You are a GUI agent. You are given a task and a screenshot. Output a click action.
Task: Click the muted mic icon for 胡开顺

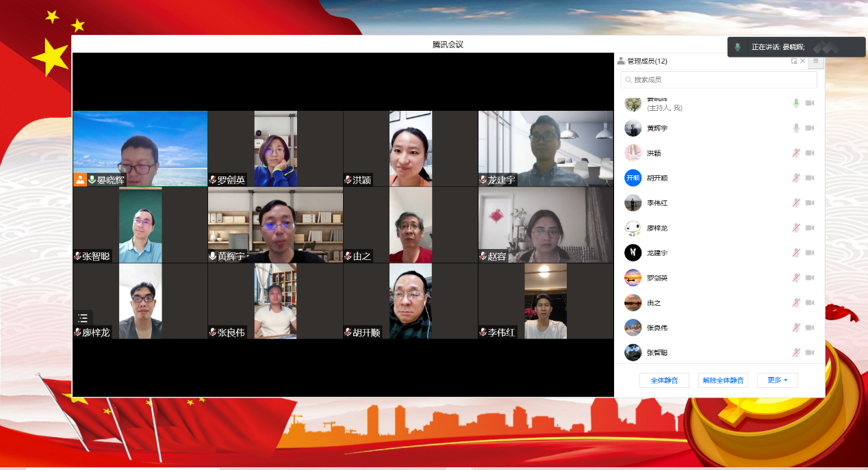(x=795, y=178)
